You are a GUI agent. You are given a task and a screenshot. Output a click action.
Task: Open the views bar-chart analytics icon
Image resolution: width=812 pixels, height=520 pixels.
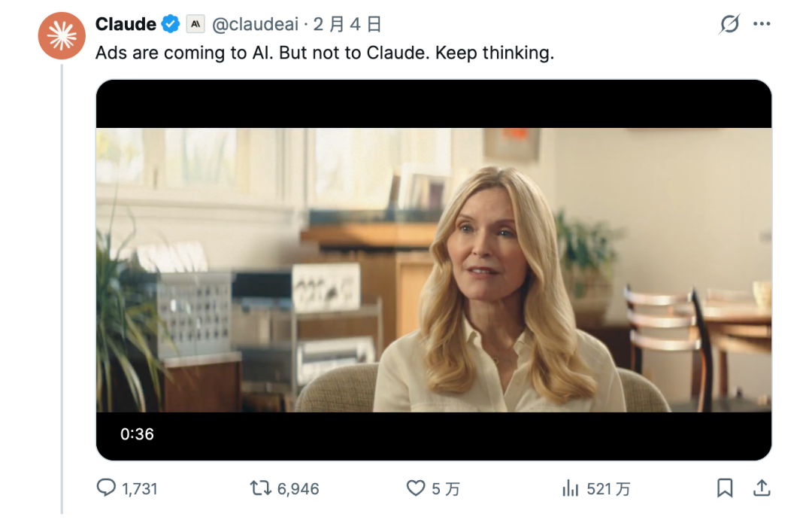click(570, 488)
